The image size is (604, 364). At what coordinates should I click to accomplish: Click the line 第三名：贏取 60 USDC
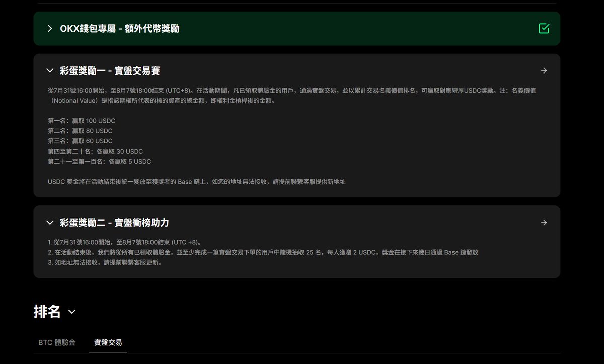80,141
